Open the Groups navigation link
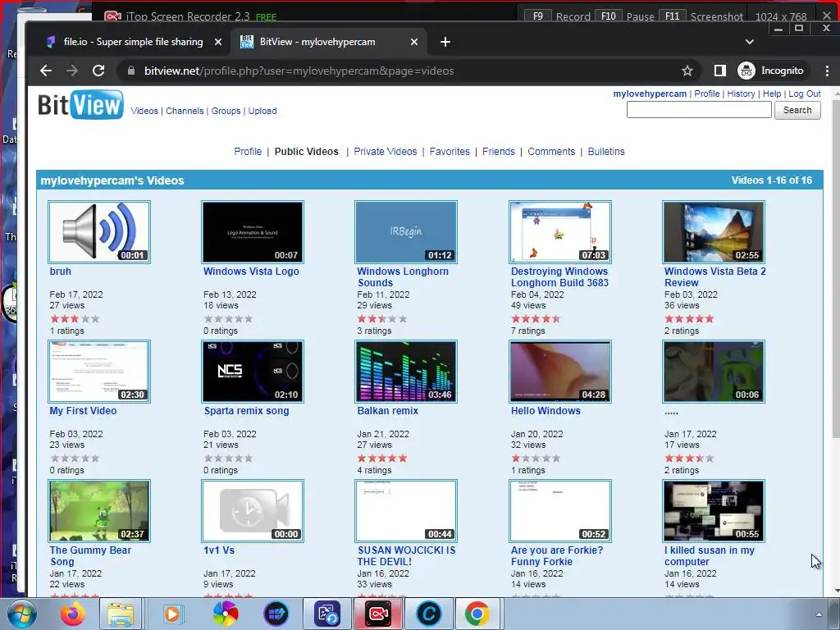840x630 pixels. [226, 111]
